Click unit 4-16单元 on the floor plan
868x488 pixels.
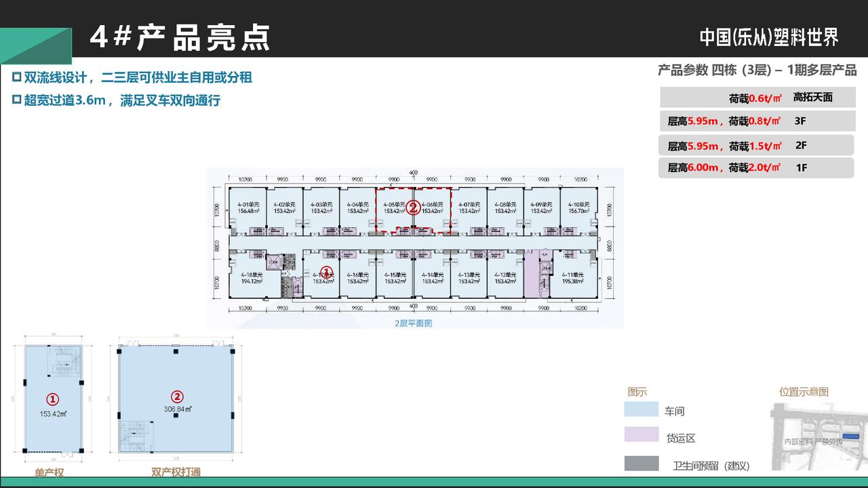point(358,273)
